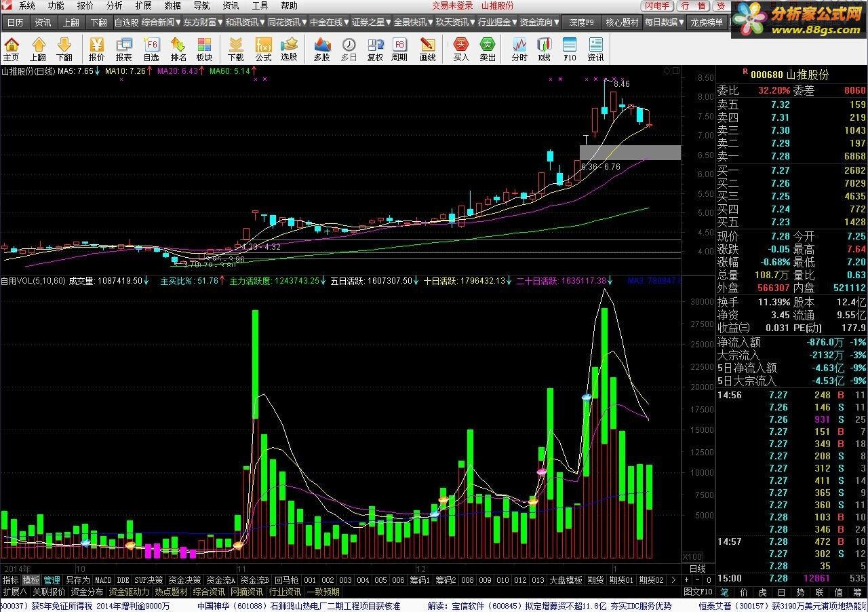Open the 选股 stock picker icon
868x612 pixels.
click(289, 50)
